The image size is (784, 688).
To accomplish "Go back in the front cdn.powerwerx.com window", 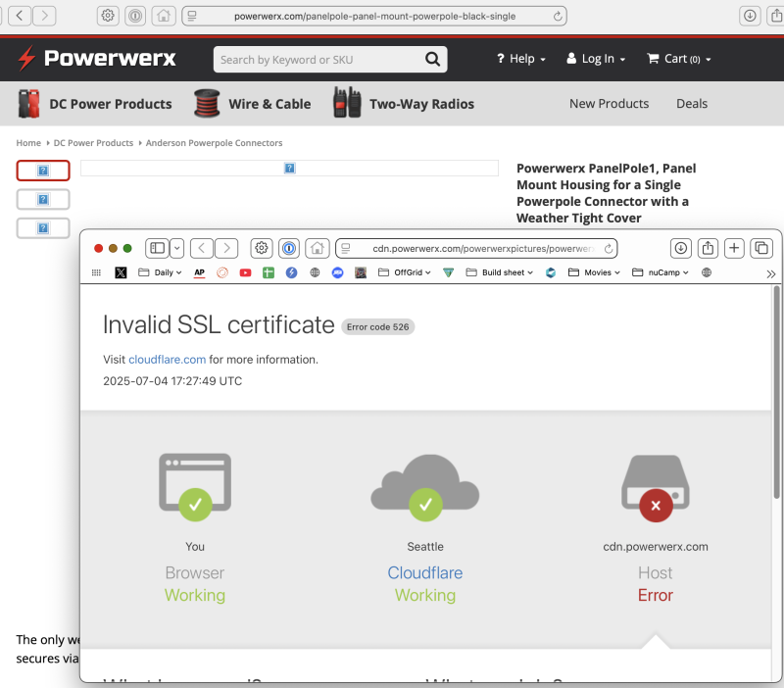I will coord(202,249).
